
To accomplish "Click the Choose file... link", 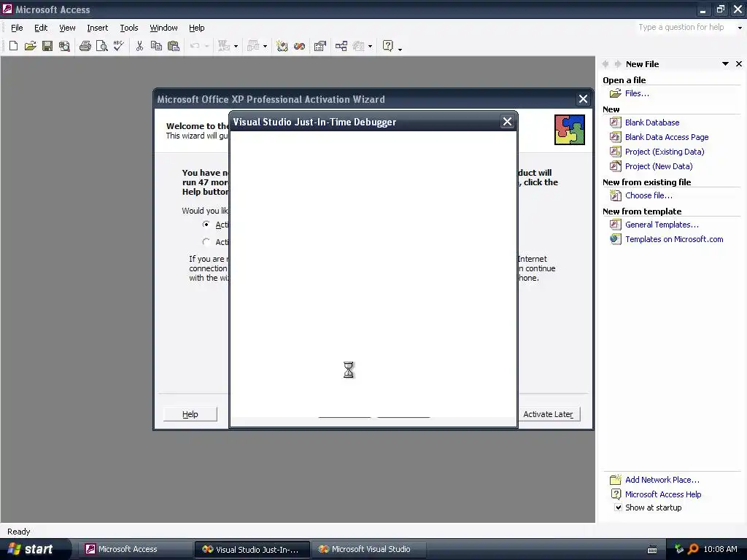I will [649, 195].
